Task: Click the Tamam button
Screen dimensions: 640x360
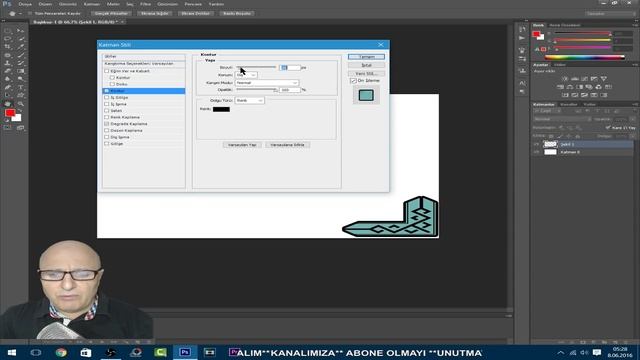Action: pos(367,57)
